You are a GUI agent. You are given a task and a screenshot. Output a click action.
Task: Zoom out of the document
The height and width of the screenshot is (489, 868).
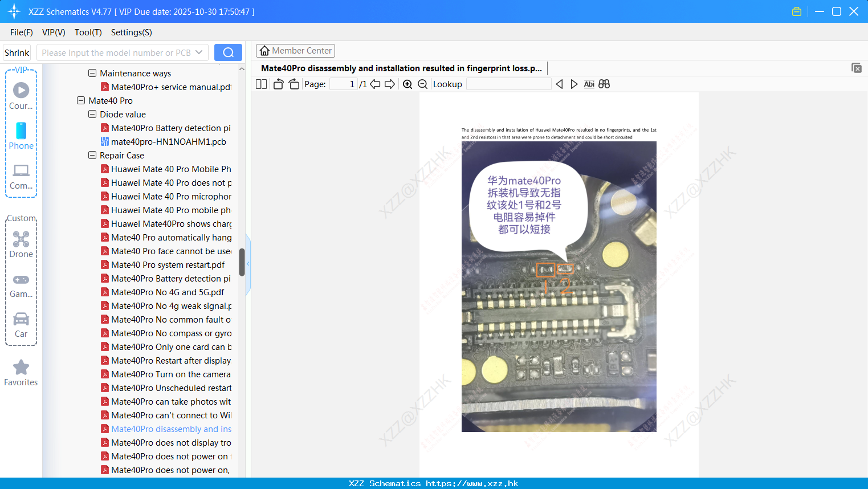pos(422,84)
